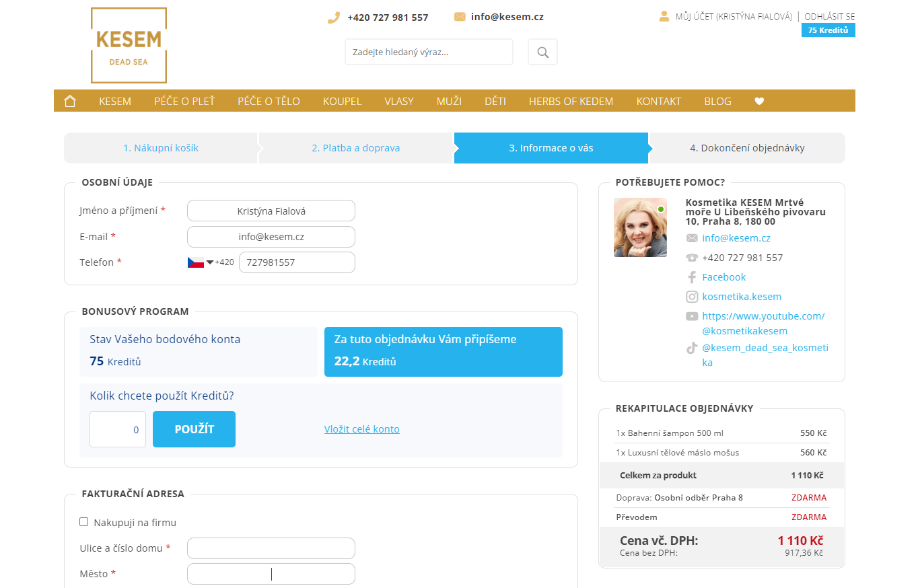Go to homepage via house icon

70,101
